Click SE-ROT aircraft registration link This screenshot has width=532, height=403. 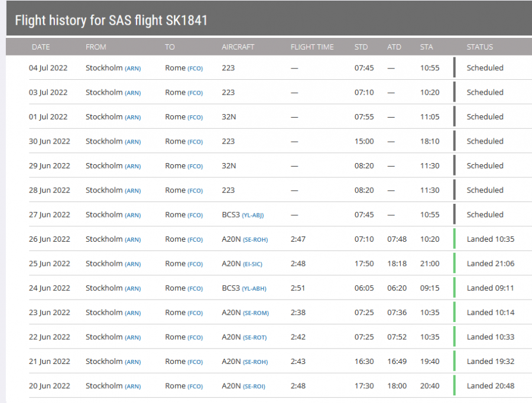255,338
